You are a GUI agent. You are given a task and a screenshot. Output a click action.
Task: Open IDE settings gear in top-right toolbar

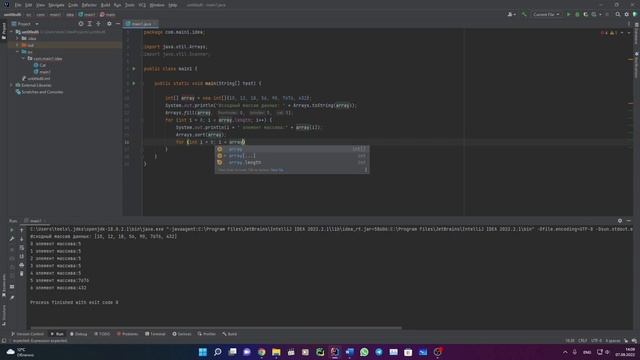click(x=627, y=14)
